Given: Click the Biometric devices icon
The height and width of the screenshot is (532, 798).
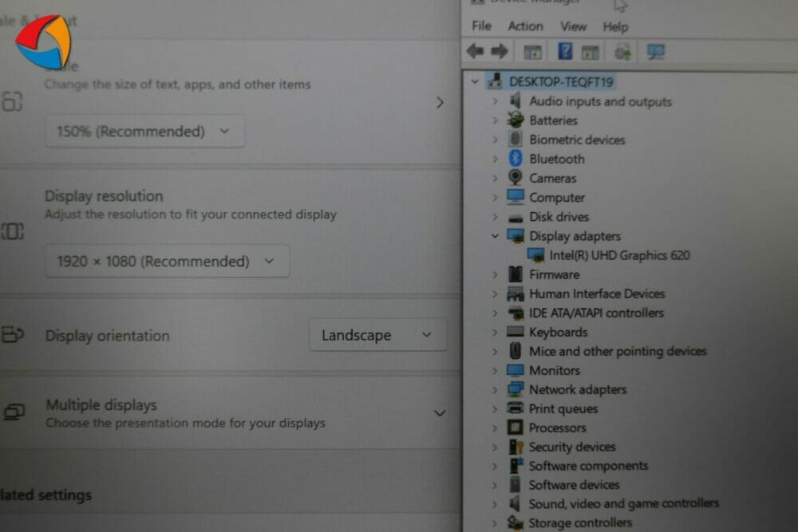Looking at the screenshot, I should (x=515, y=139).
